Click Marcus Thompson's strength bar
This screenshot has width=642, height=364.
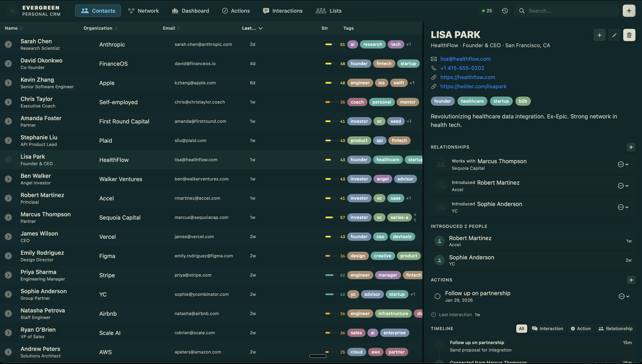[329, 217]
